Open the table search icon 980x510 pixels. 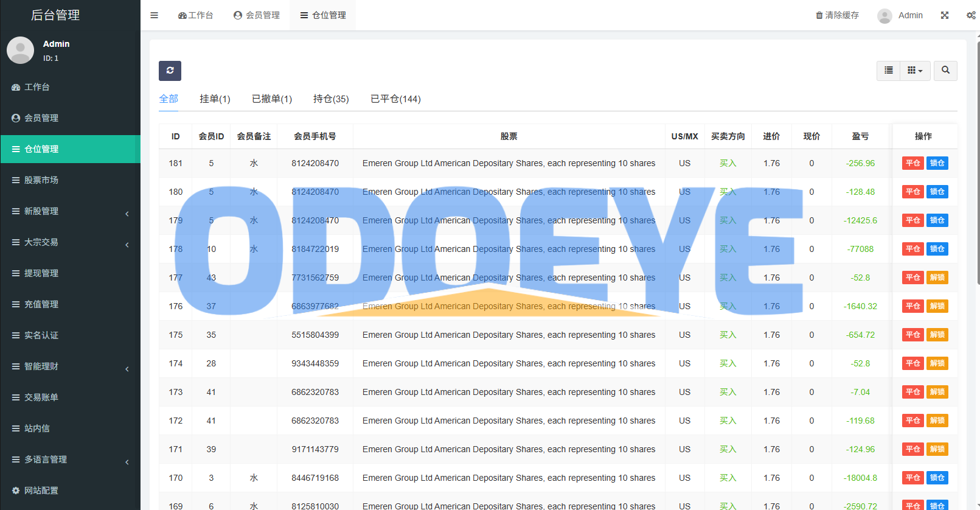pyautogui.click(x=945, y=71)
